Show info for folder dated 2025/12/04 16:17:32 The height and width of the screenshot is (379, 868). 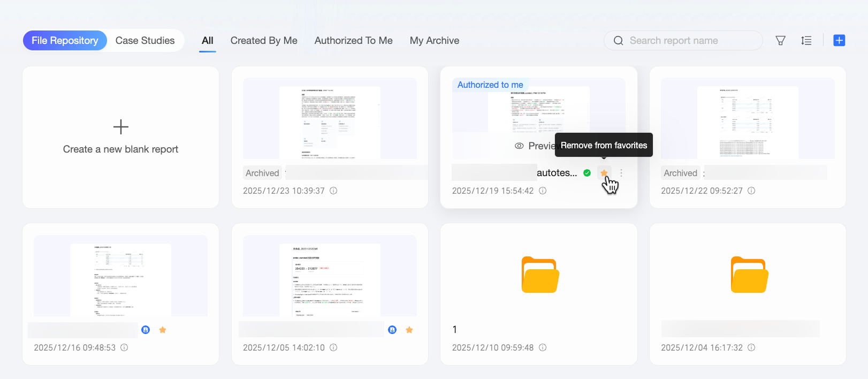click(751, 347)
